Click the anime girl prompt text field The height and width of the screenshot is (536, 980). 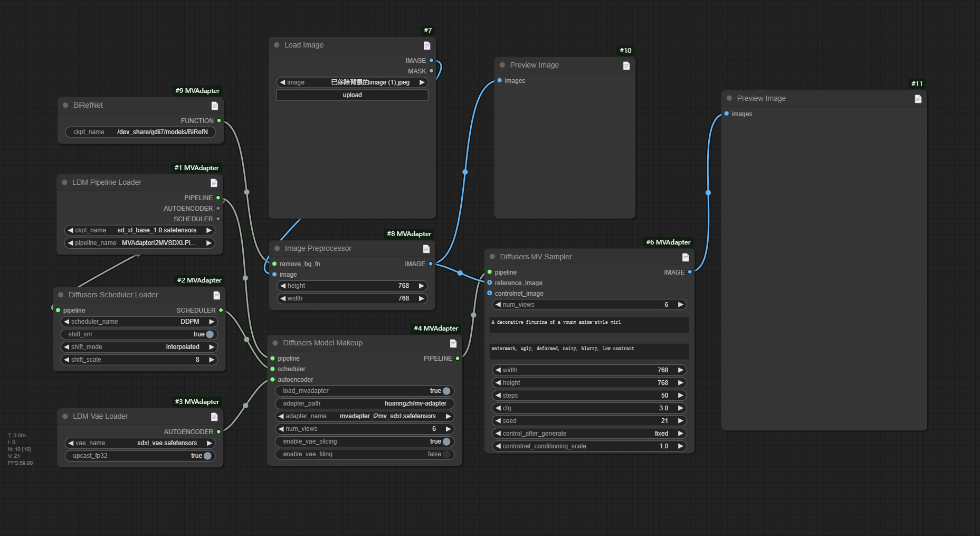pos(588,325)
